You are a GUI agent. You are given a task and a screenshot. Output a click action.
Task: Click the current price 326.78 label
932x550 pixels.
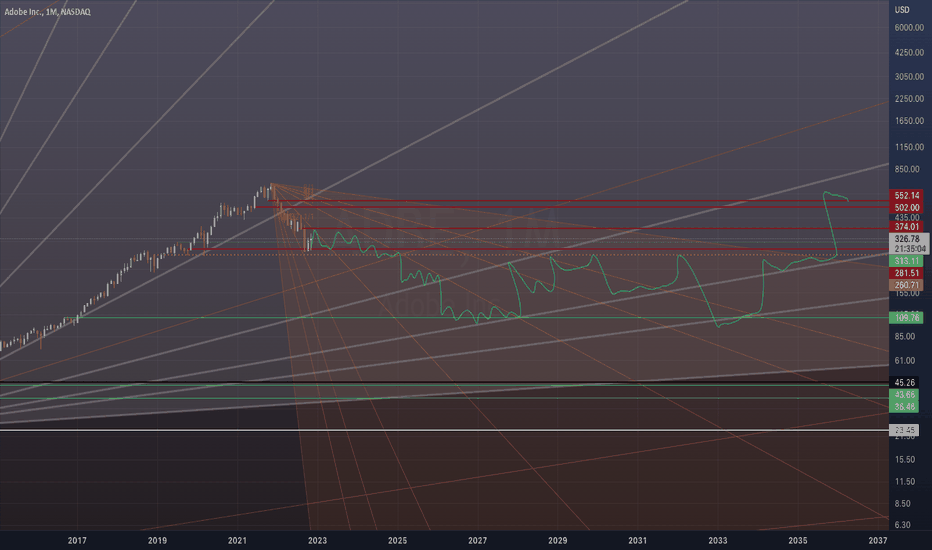[x=909, y=238]
